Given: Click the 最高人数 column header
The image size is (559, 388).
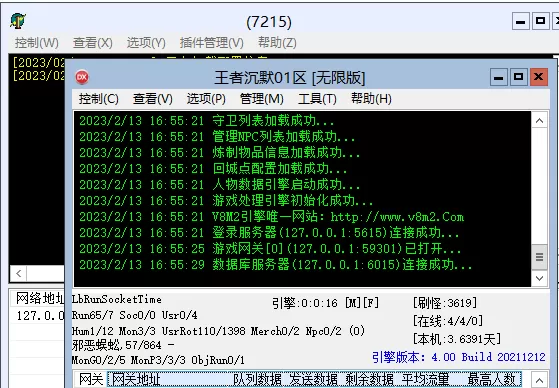Looking at the screenshot, I should tap(491, 380).
